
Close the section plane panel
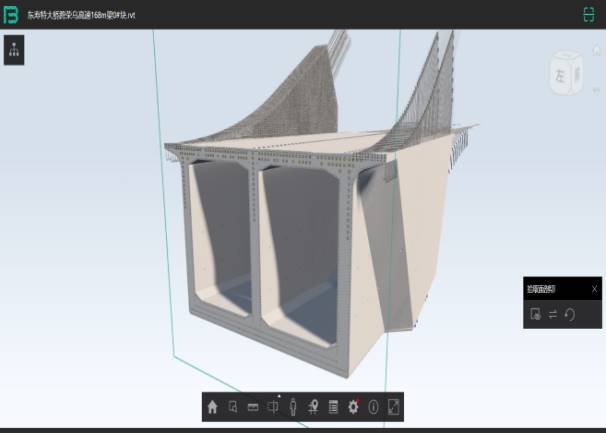tap(594, 289)
